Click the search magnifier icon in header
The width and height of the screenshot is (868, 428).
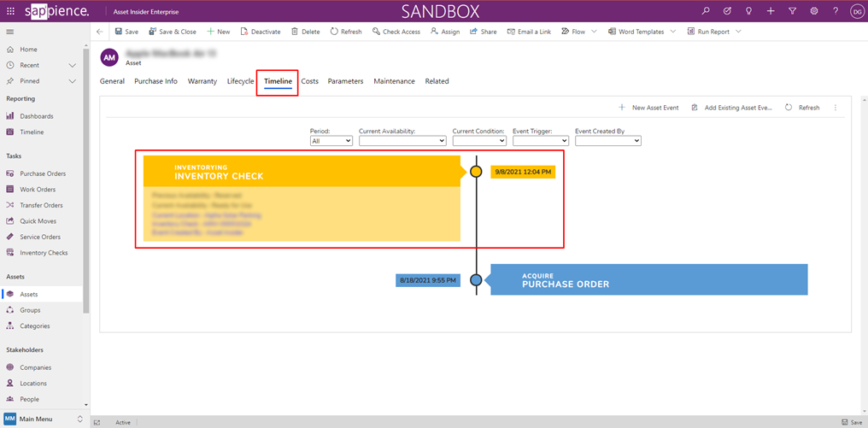click(x=705, y=11)
